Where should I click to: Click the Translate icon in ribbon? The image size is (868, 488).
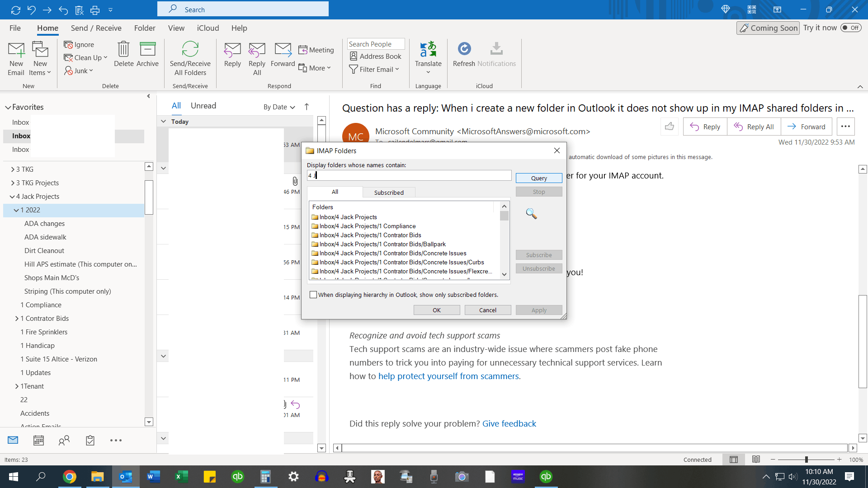(428, 50)
